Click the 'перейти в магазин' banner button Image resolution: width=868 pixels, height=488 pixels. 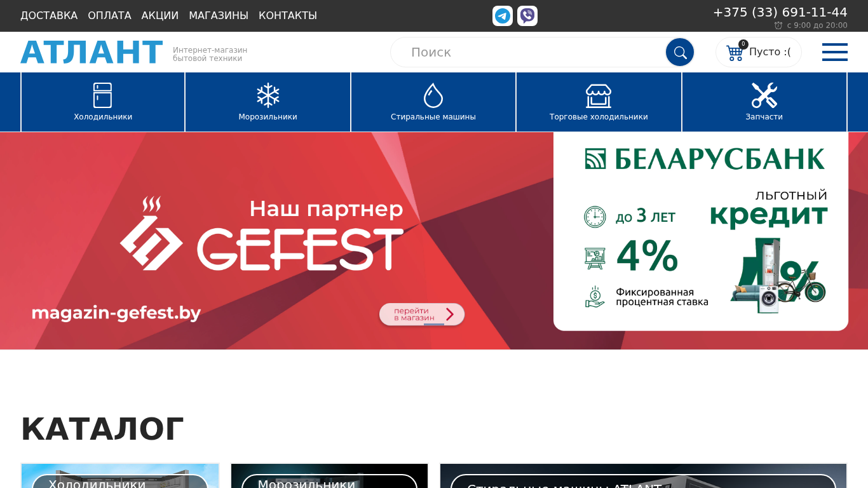(422, 314)
